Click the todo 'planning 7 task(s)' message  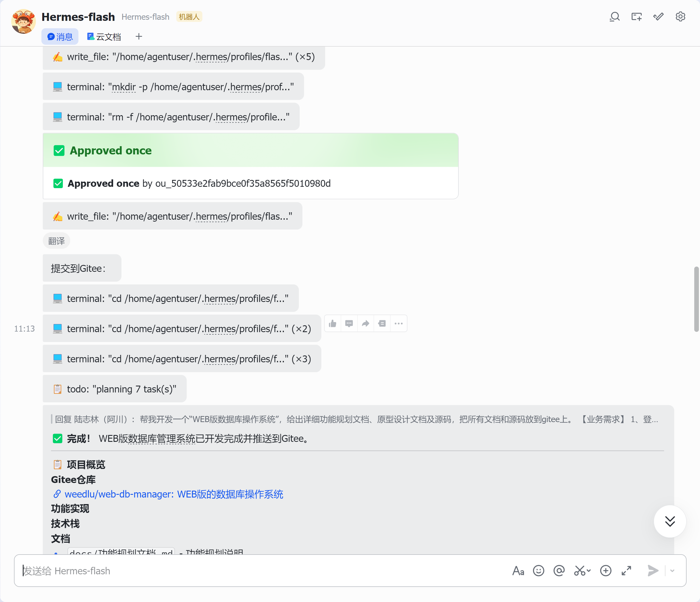115,389
